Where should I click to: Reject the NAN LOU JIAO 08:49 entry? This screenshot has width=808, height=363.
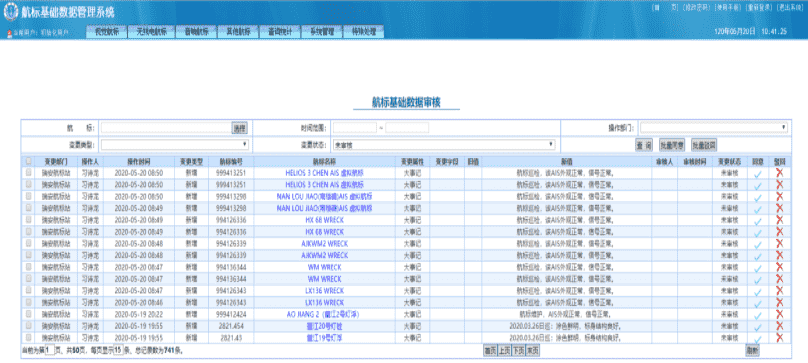pyautogui.click(x=779, y=208)
